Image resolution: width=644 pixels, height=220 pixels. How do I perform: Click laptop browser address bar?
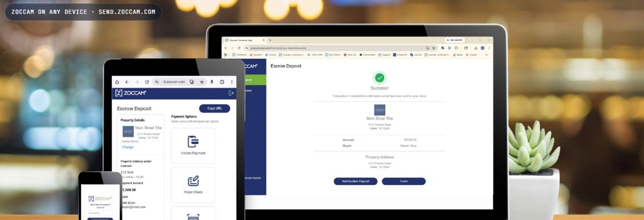341,48
